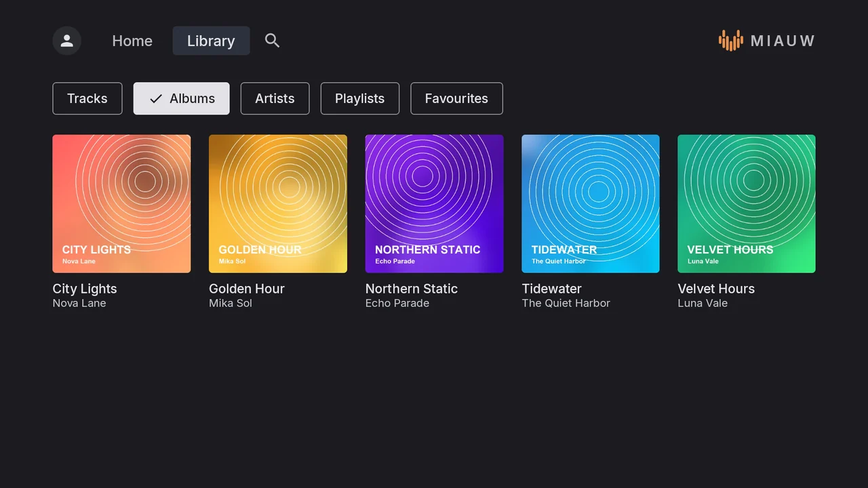Open the Velvet Hours album cover

[747, 203]
